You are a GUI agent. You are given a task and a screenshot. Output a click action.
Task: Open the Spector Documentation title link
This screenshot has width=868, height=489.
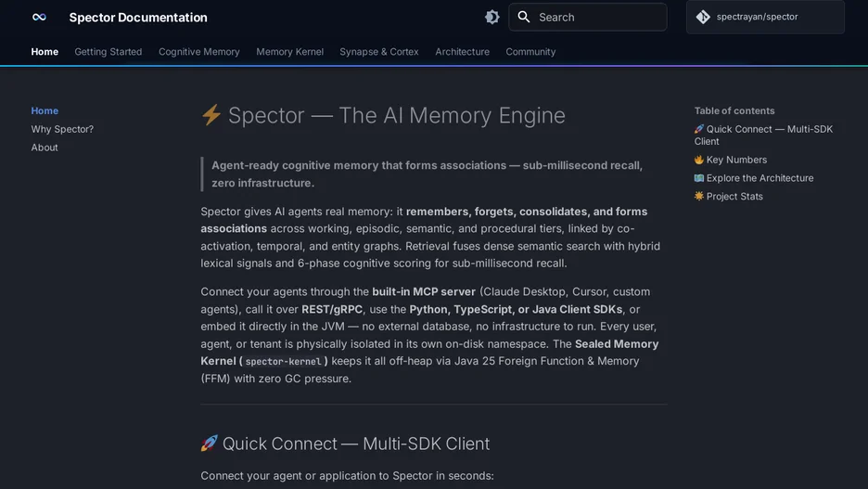pos(138,18)
